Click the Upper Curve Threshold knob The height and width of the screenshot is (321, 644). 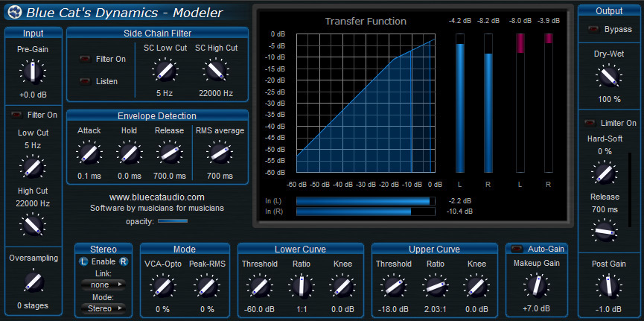393,287
